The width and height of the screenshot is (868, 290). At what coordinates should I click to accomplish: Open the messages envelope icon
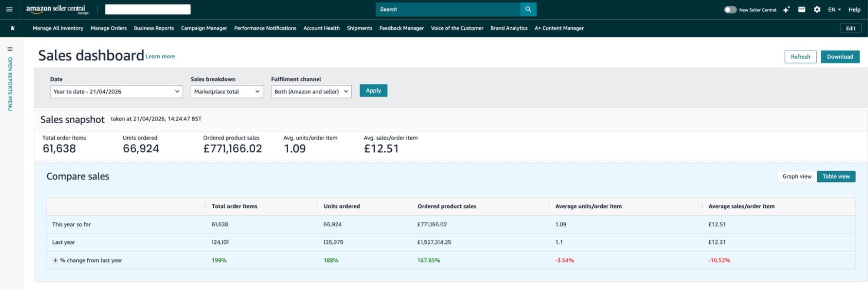[802, 9]
